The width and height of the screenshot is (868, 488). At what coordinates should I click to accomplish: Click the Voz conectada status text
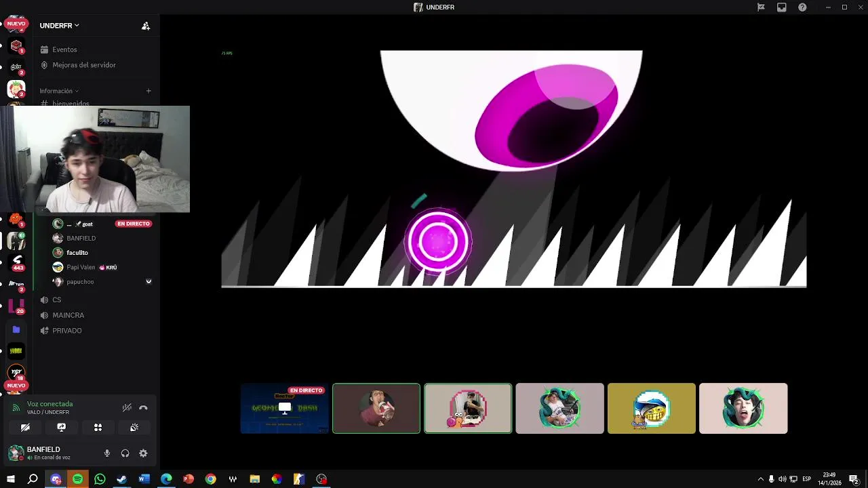coord(50,404)
